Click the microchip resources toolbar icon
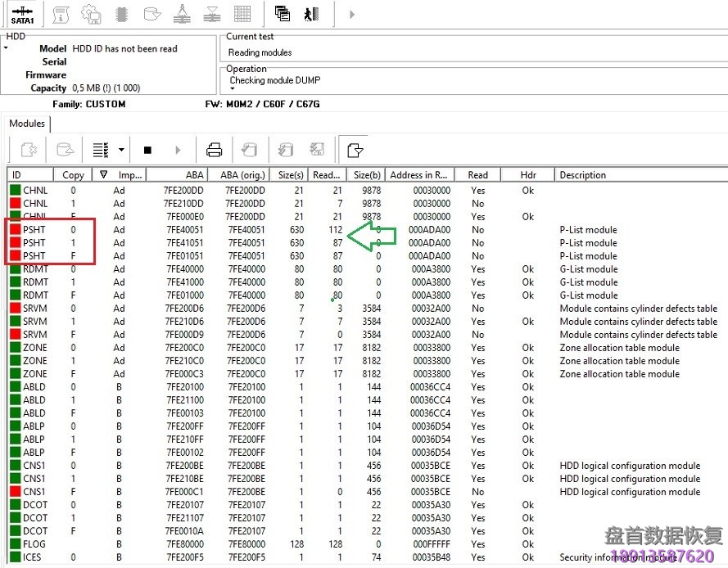The image size is (728, 568). coord(120,14)
